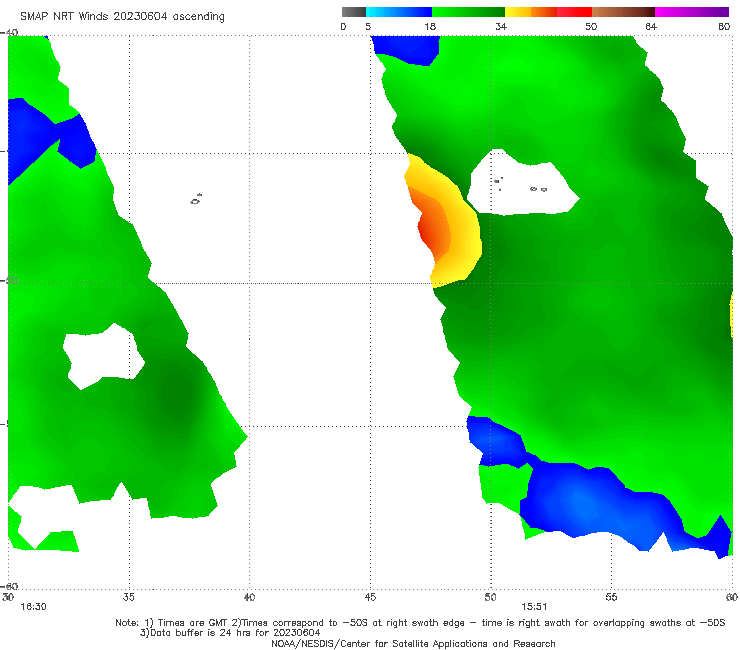Select the green segment of the color bar
This screenshot has width=740, height=650.
tap(468, 12)
